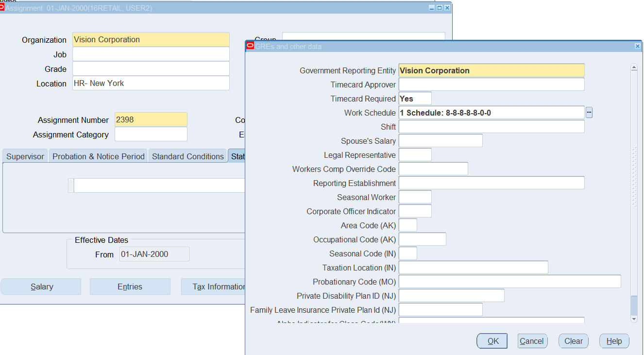
Task: Minimize the Assignment window
Action: (432, 8)
